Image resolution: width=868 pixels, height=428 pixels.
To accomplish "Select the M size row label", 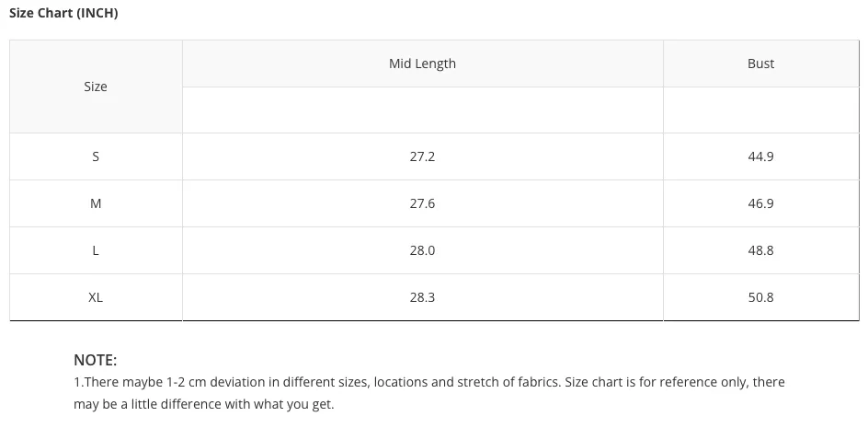I will pos(96,203).
